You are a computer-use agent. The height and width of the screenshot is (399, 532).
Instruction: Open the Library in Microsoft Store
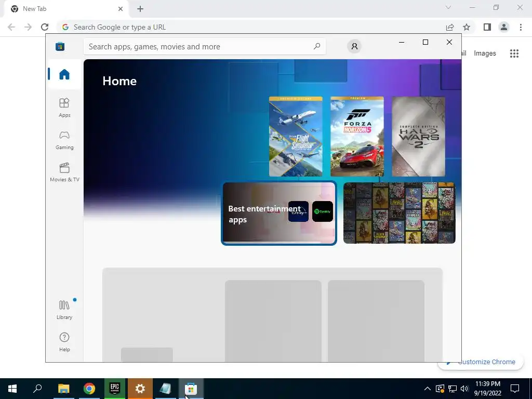(x=64, y=310)
